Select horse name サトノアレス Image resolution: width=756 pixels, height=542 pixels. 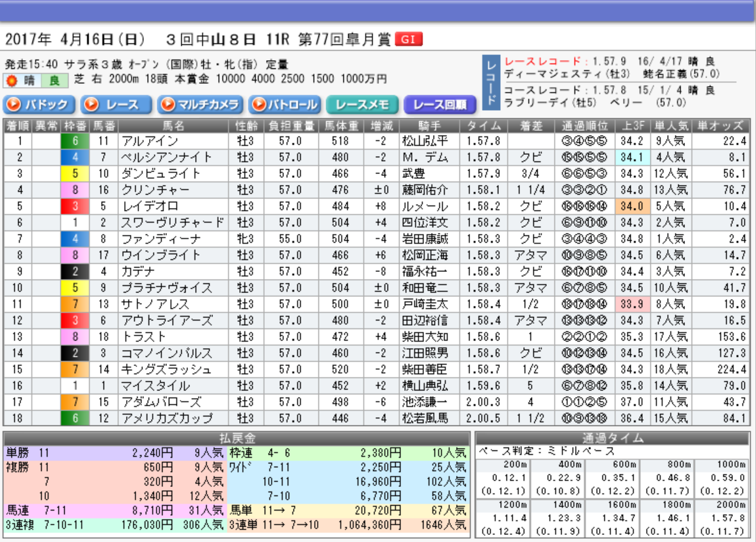(x=155, y=304)
